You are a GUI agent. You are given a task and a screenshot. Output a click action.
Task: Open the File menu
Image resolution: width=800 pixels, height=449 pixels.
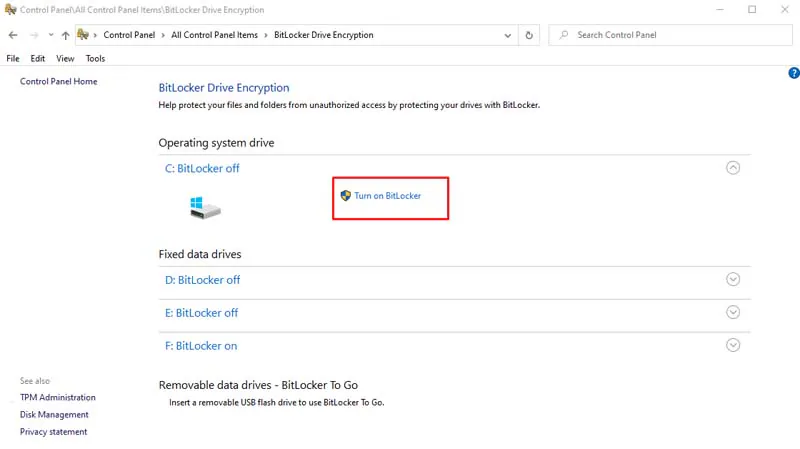coord(13,59)
